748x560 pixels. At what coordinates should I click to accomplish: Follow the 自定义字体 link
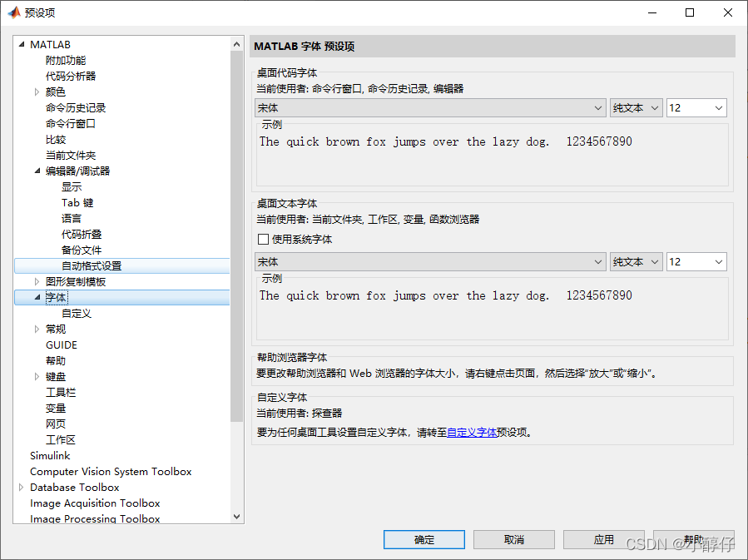[x=472, y=432]
